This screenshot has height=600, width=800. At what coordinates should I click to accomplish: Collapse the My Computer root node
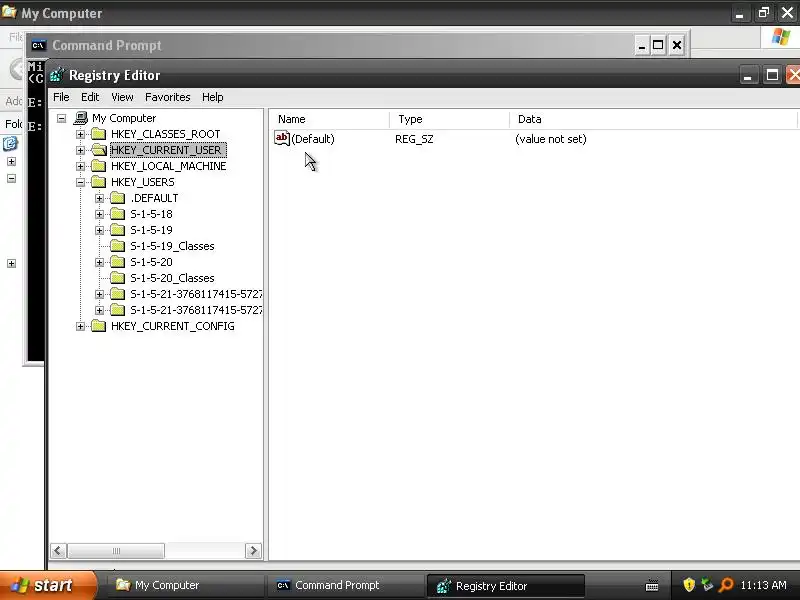(61, 118)
